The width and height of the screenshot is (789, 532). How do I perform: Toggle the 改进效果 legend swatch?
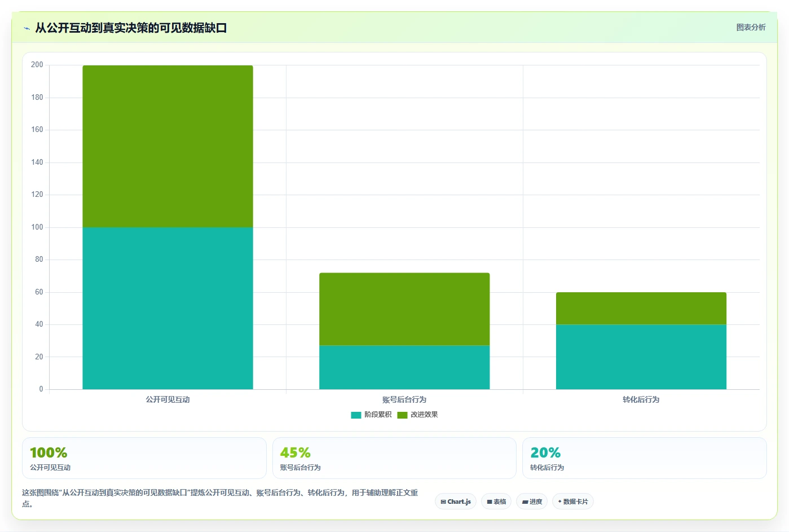pos(402,415)
